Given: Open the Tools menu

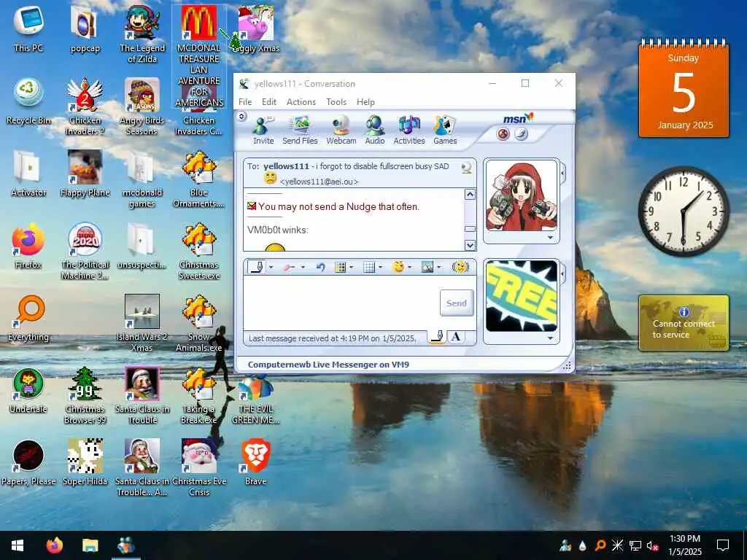Looking at the screenshot, I should pos(336,102).
